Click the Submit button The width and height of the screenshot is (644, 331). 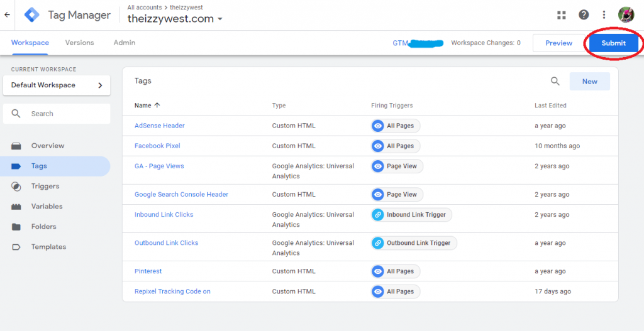tap(614, 43)
